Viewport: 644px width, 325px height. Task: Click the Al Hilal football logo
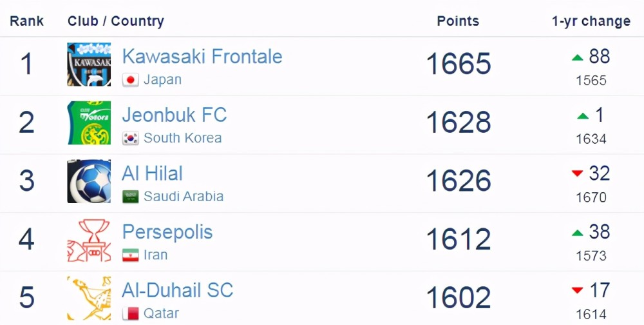pos(89,181)
